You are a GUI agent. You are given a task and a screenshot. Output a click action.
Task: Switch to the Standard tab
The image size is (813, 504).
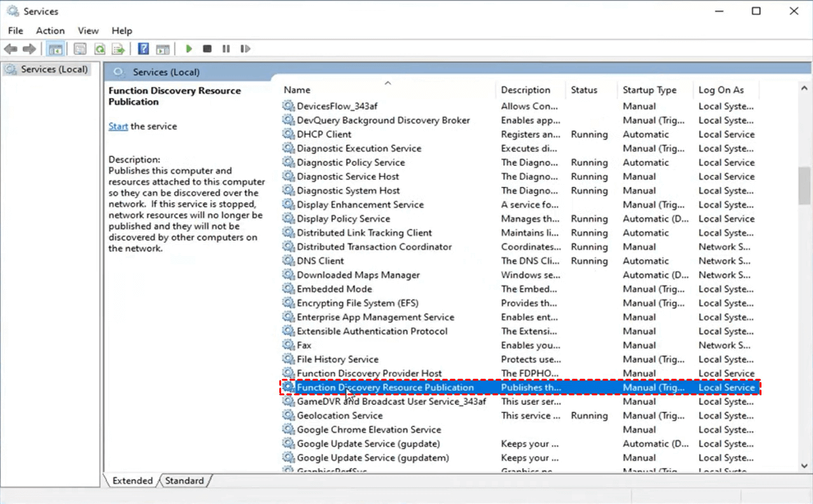pos(184,481)
